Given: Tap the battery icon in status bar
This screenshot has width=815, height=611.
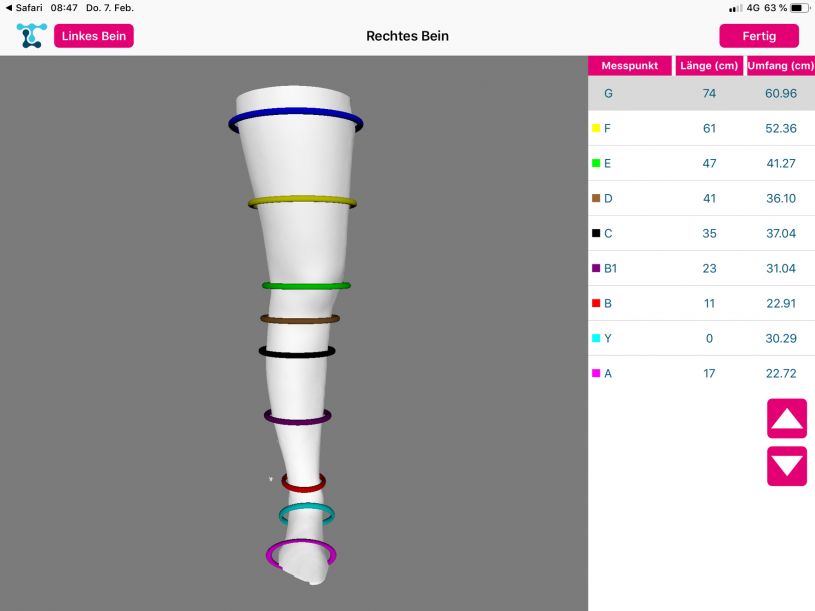Looking at the screenshot, I should click(798, 8).
